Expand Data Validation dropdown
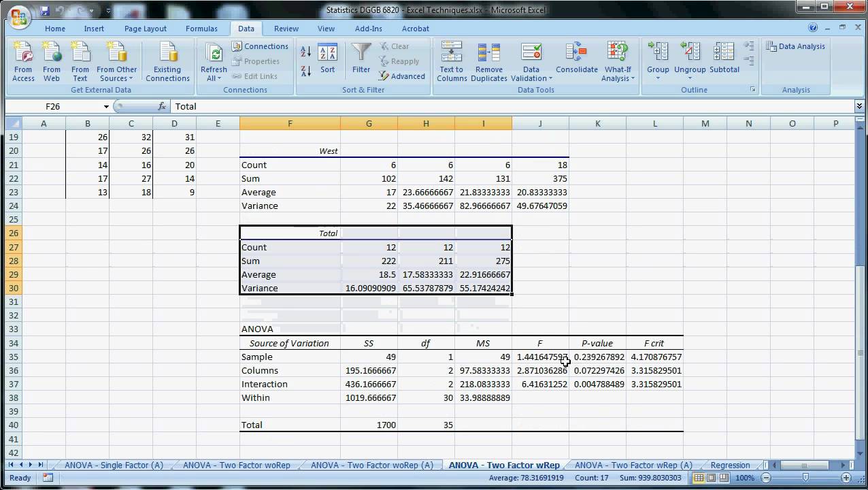 (531, 78)
